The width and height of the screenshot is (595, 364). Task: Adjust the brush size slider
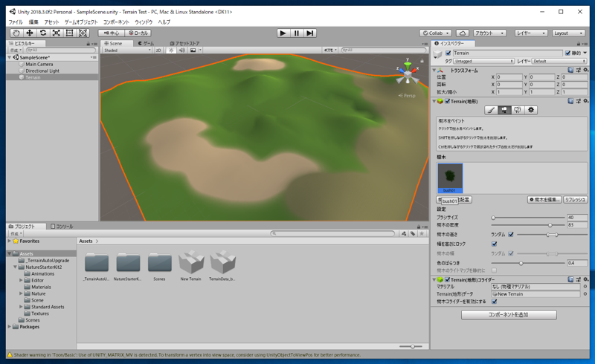point(528,218)
